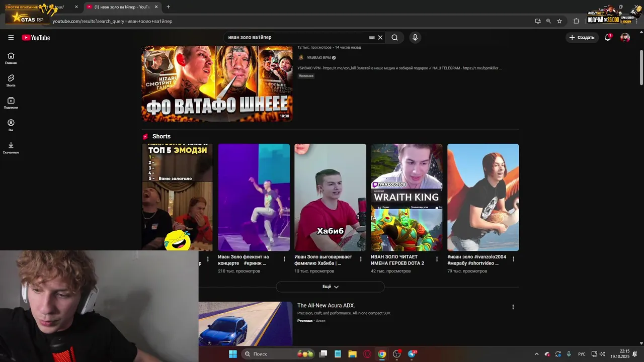Click the ФО ВАТАФО ШНЕЕЕ video thumbnail
644x362 pixels.
[217, 83]
